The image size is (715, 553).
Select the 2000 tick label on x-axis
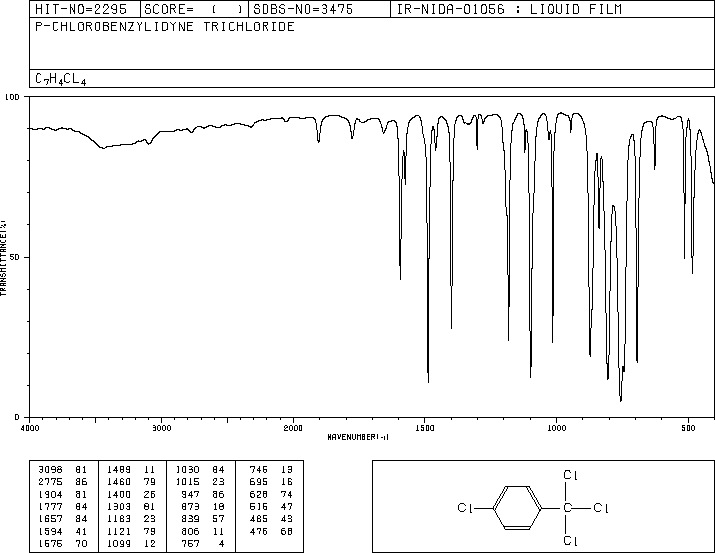coord(293,428)
